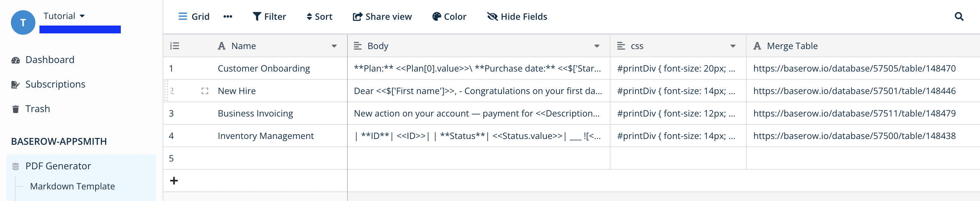Open the Name field dropdown arrow
Image resolution: width=980 pixels, height=201 pixels.
pyautogui.click(x=334, y=46)
